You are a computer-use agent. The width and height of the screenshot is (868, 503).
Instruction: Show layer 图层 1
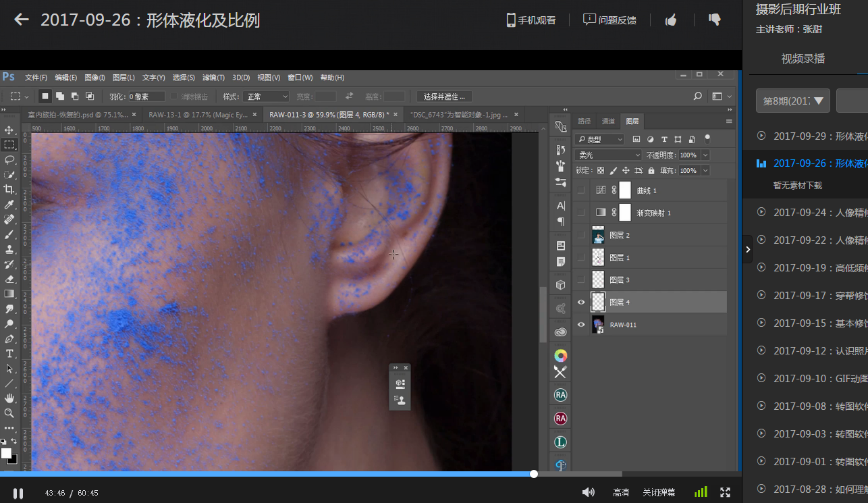click(x=581, y=257)
